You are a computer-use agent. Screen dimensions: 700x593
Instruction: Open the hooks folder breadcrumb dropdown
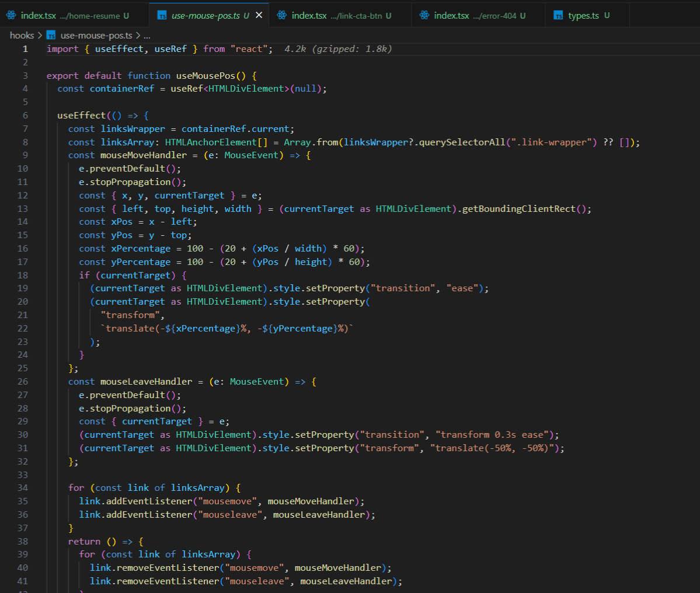click(x=22, y=34)
